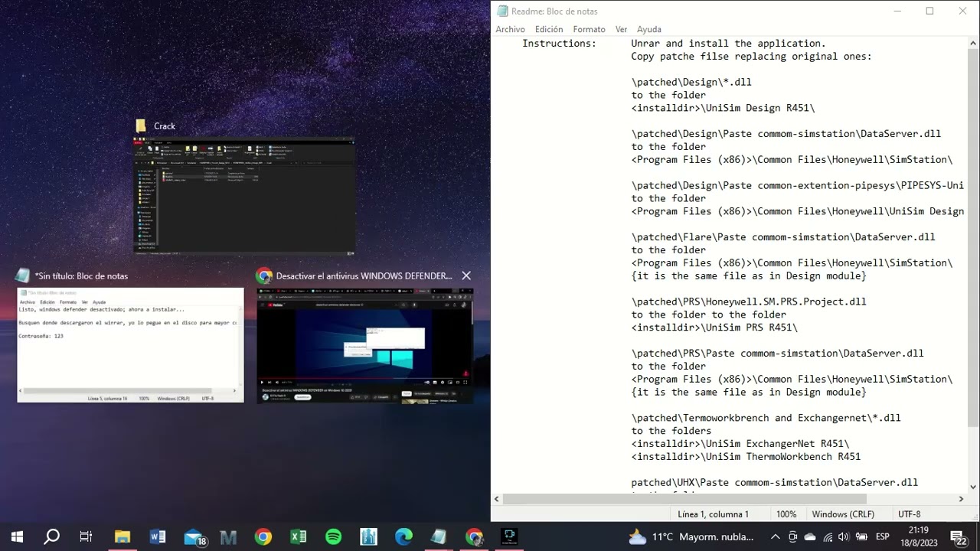Select the Chrome Desactivar antivirus thumbnail
The width and height of the screenshot is (980, 551).
pos(364,345)
